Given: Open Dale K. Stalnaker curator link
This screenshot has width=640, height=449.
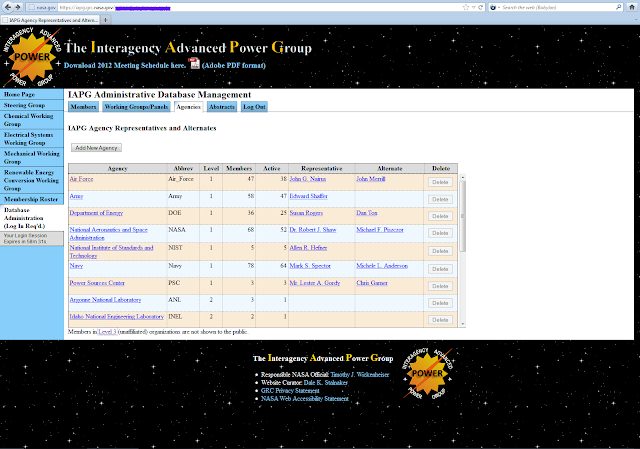Looking at the screenshot, I should [326, 383].
